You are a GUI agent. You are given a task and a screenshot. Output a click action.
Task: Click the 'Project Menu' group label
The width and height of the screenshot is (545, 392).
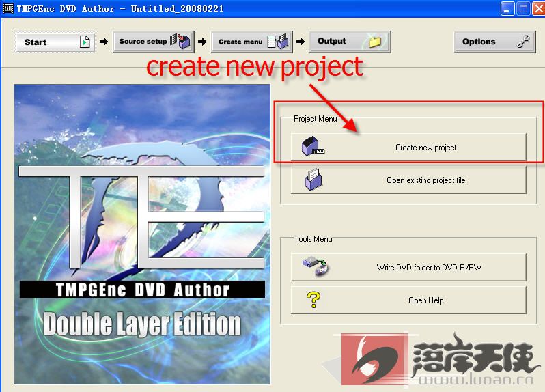(316, 119)
